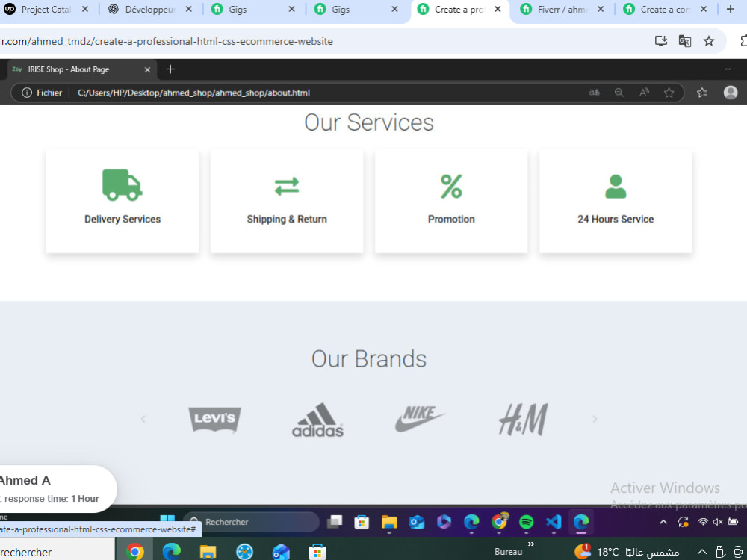The image size is (747, 560).
Task: Close the Project Catalog tab
Action: [x=85, y=9]
